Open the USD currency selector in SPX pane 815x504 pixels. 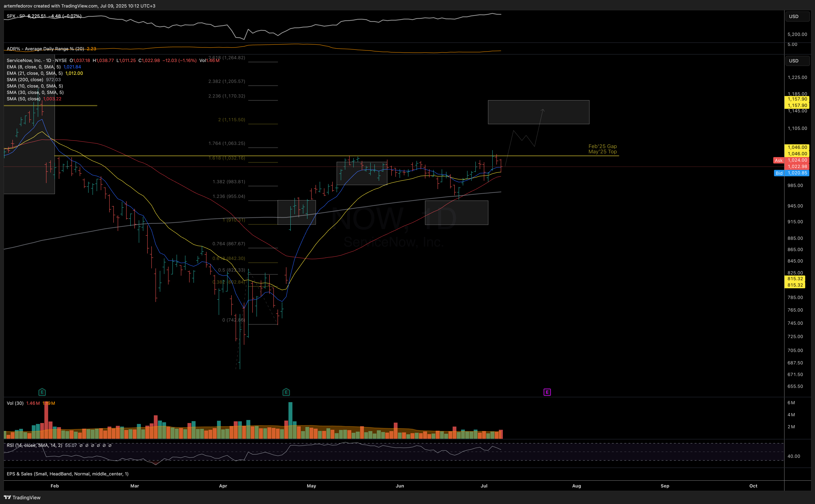pos(797,16)
